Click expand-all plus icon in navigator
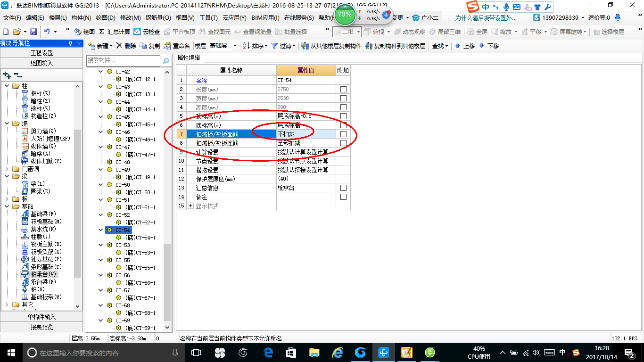The height and width of the screenshot is (362, 644). pyautogui.click(x=7, y=75)
